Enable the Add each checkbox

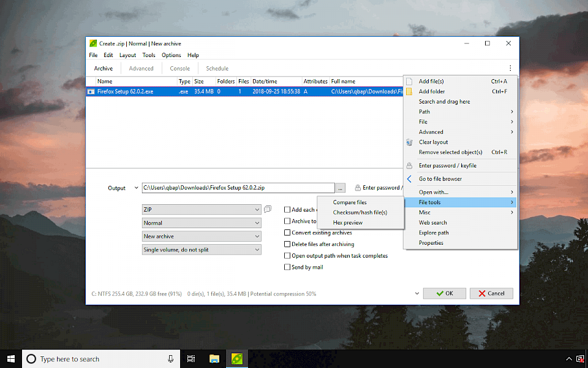click(x=287, y=210)
